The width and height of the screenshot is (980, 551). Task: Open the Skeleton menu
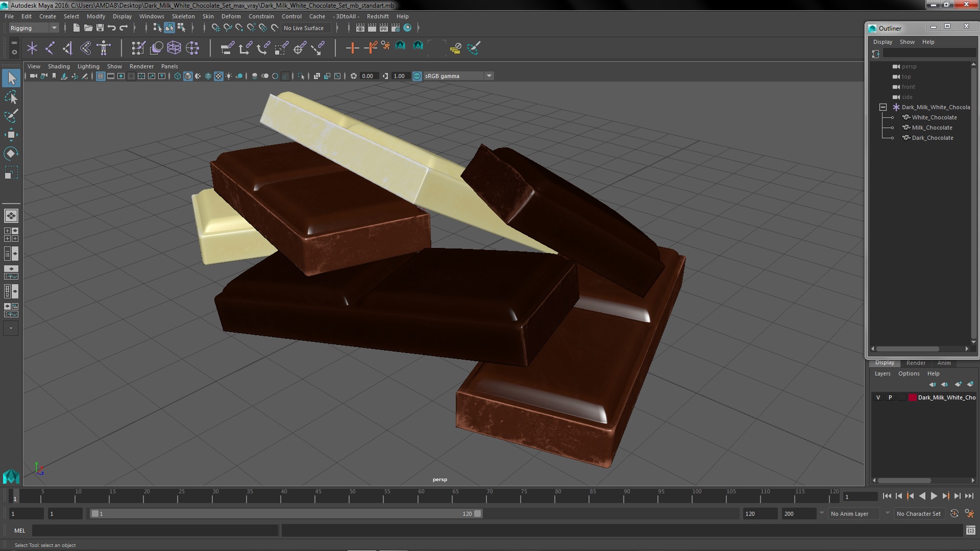(183, 16)
